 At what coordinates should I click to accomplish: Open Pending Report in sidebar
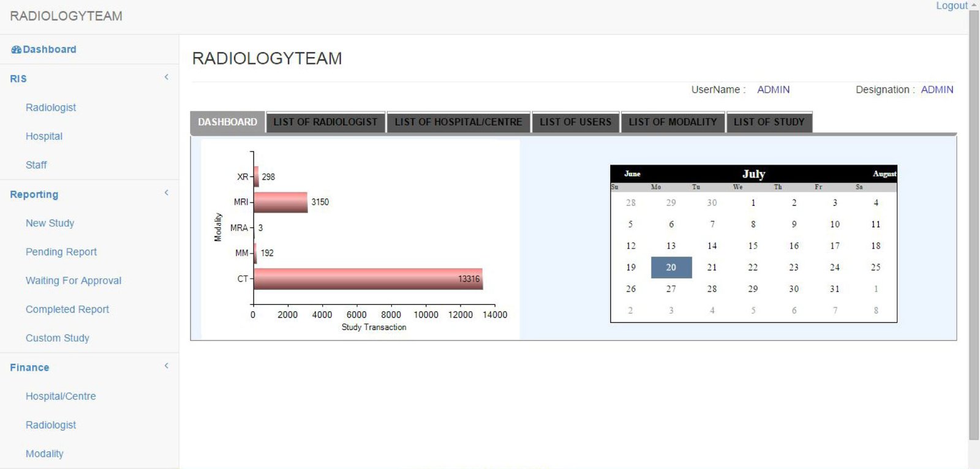61,252
